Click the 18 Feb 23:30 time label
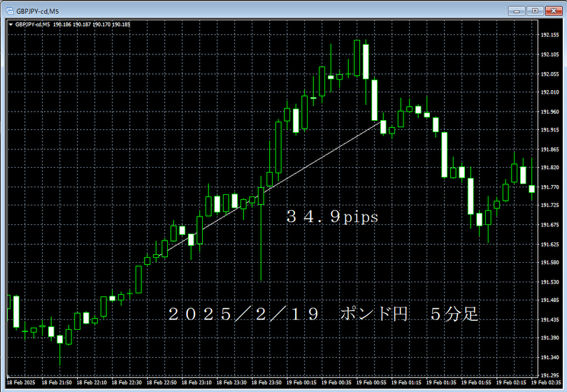The height and width of the screenshot is (392, 567). (x=232, y=383)
